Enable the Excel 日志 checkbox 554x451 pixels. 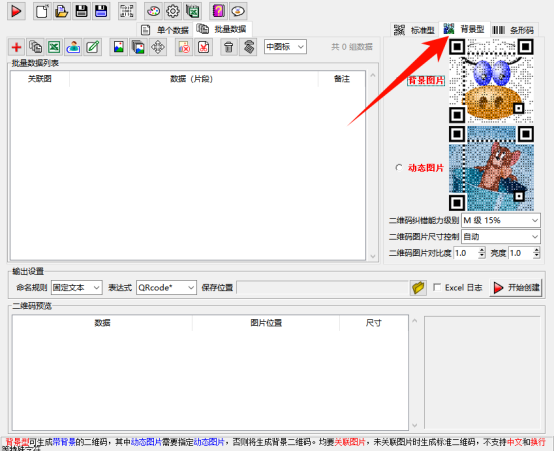coord(437,287)
